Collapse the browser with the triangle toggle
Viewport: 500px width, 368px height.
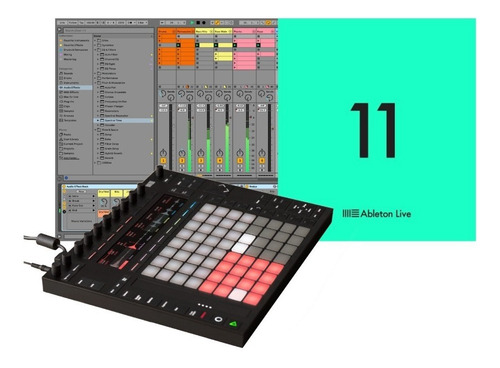click(60, 30)
